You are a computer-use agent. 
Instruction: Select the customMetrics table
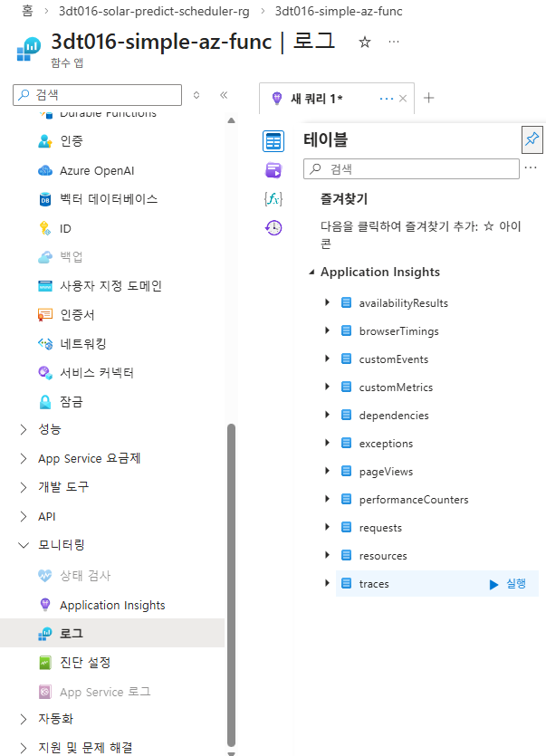pyautogui.click(x=396, y=388)
